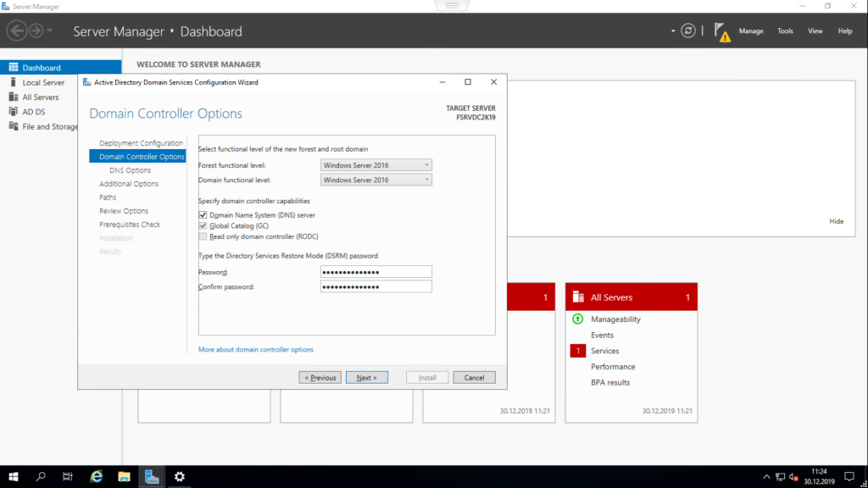Viewport: 868px width, 488px height.
Task: Open the Tools menu
Action: click(x=785, y=31)
